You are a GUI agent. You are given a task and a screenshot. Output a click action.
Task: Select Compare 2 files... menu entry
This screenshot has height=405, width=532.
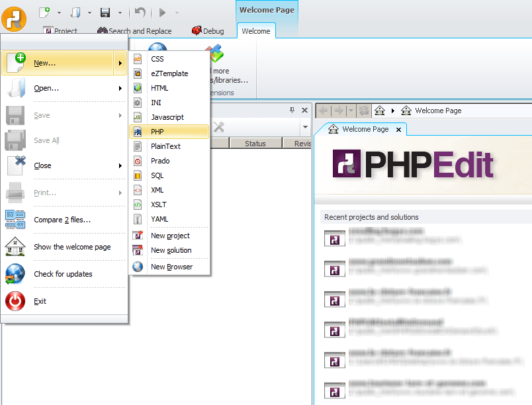click(64, 220)
